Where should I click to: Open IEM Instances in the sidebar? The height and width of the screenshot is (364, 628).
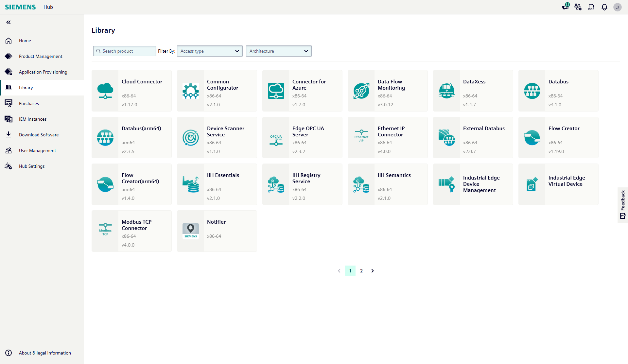(x=42, y=119)
